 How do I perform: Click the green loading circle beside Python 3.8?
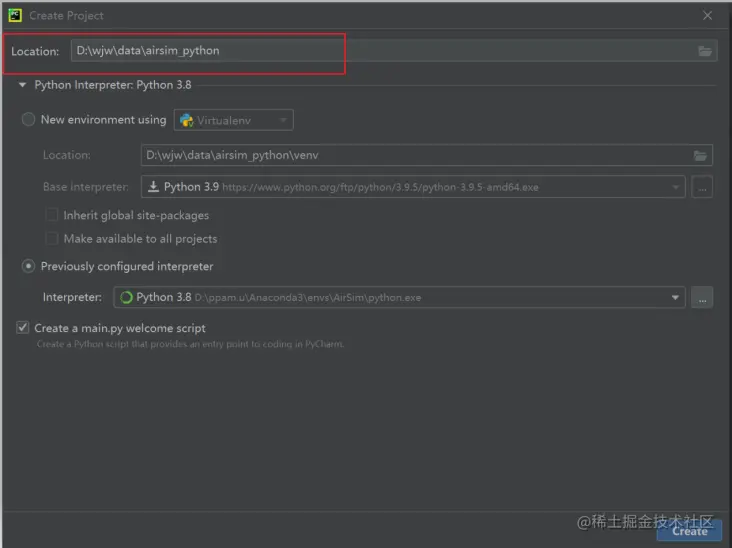126,297
